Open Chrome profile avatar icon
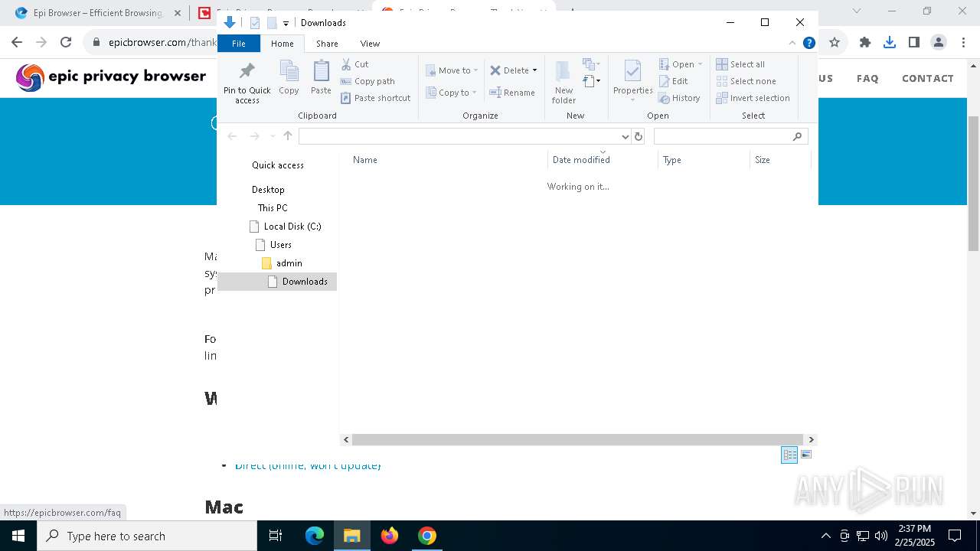Viewport: 980px width, 551px height. pyautogui.click(x=939, y=43)
